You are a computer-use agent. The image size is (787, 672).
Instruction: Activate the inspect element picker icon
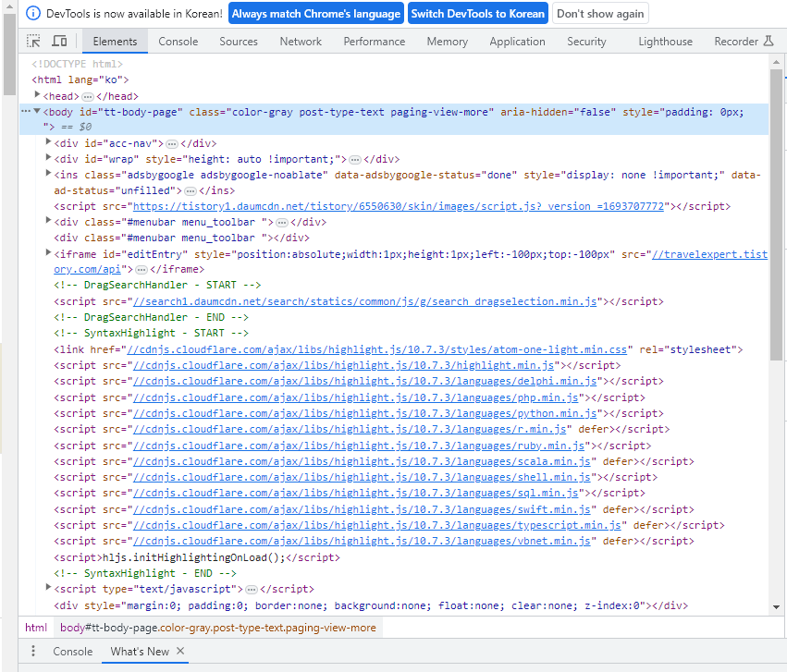point(33,41)
